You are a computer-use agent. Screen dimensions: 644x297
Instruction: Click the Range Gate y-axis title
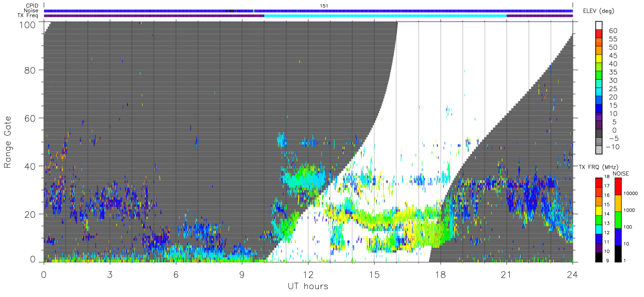click(x=8, y=141)
